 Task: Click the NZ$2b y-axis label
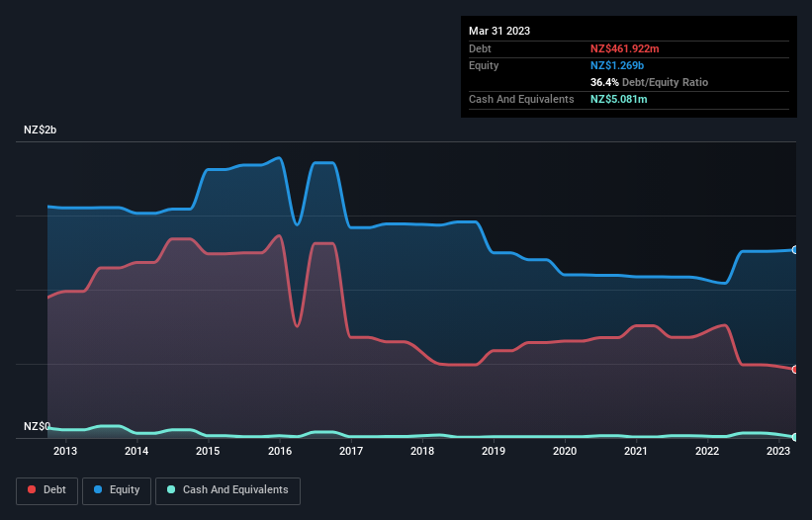click(x=40, y=130)
